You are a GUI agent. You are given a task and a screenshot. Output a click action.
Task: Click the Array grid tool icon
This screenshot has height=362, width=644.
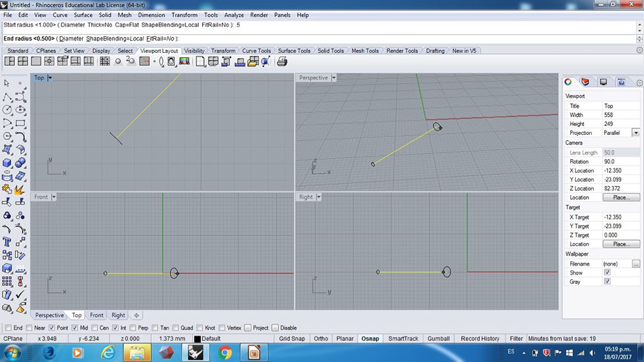7,281
